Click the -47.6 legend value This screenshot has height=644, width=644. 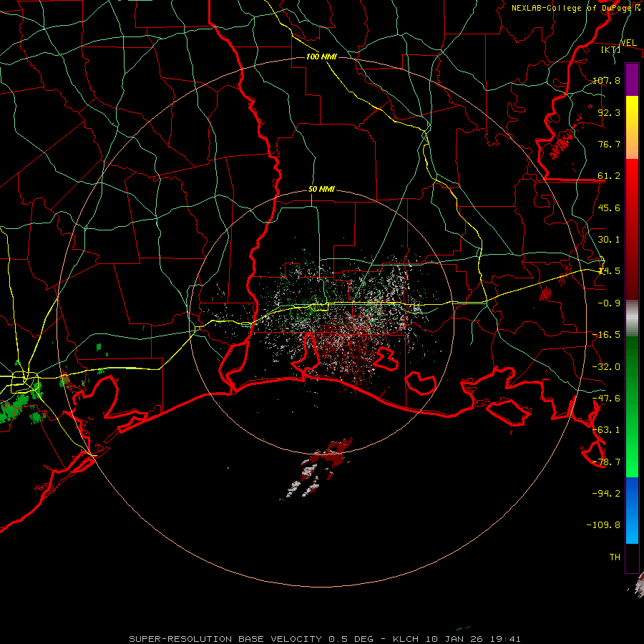606,398
